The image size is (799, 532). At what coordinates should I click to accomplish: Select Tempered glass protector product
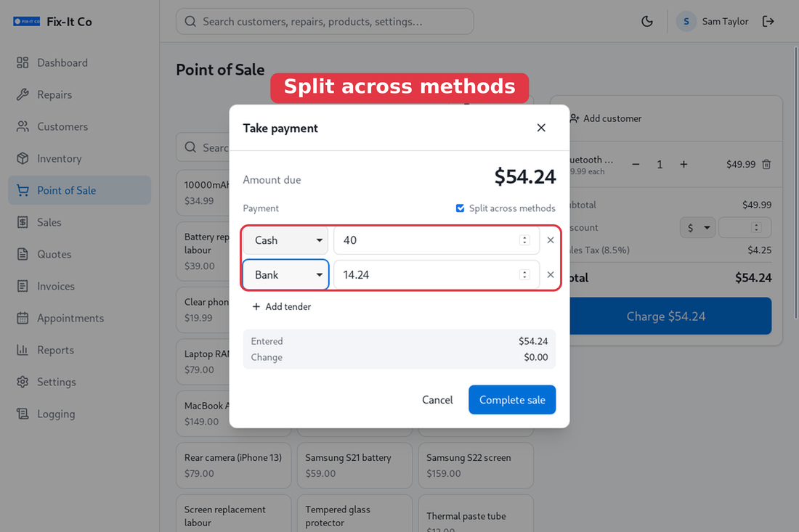(354, 513)
